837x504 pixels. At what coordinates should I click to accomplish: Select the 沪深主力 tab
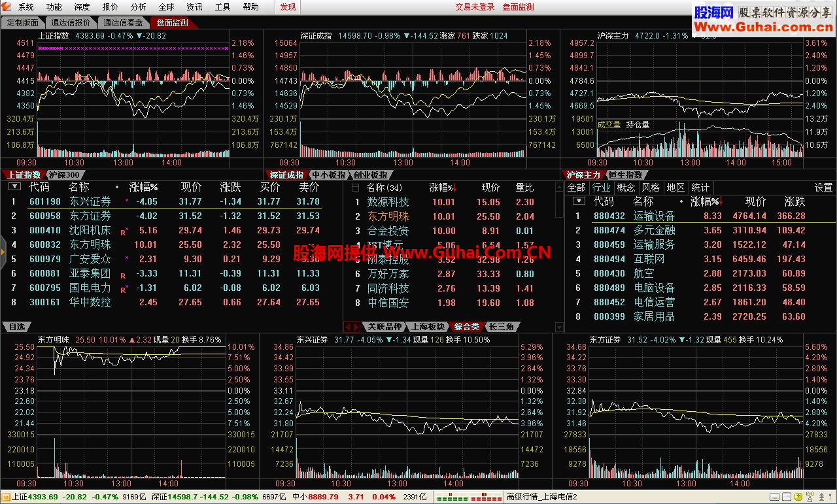pos(583,175)
